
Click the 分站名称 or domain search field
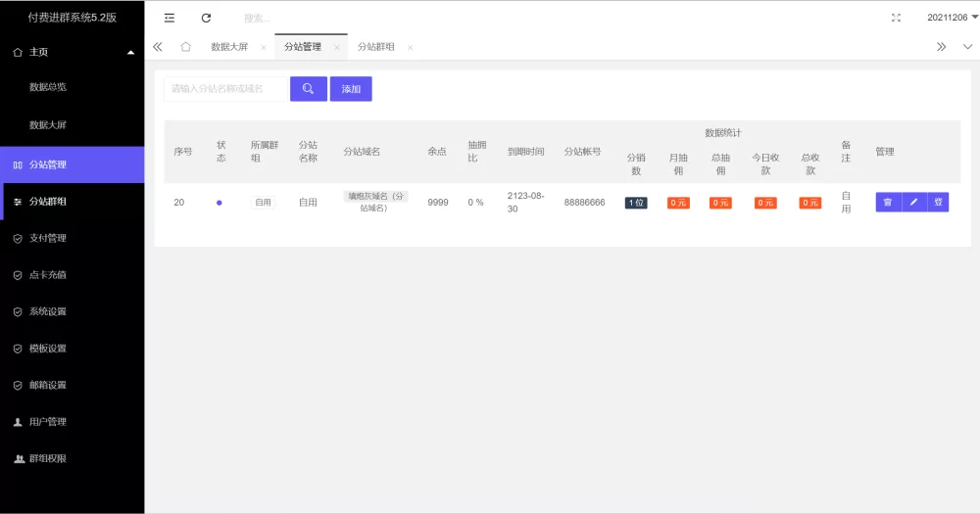tap(224, 89)
